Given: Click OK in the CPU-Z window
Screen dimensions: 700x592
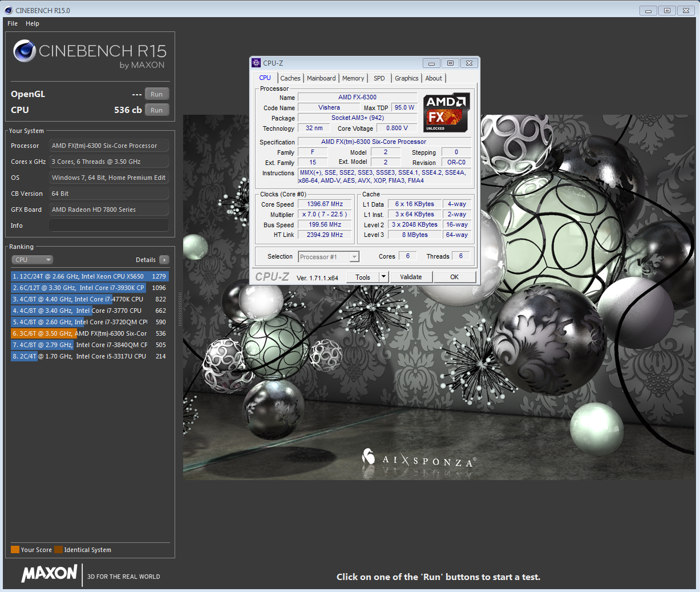Looking at the screenshot, I should 454,277.
